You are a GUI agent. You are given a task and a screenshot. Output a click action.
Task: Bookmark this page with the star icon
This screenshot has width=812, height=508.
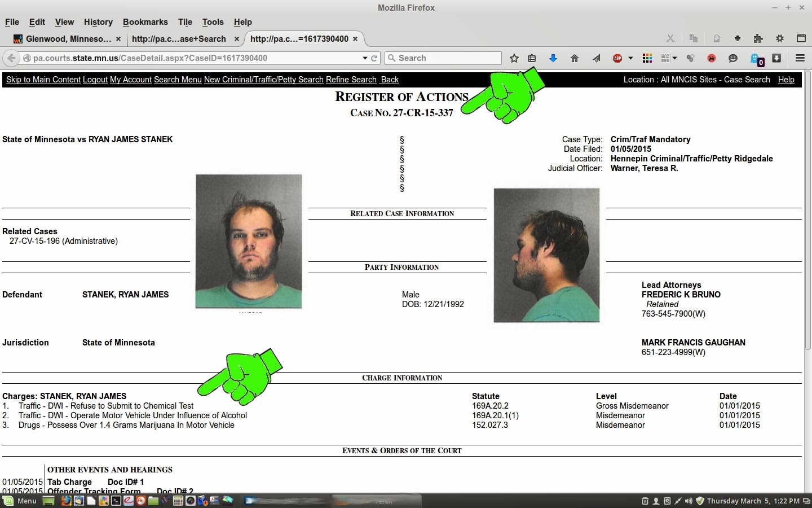pyautogui.click(x=514, y=58)
